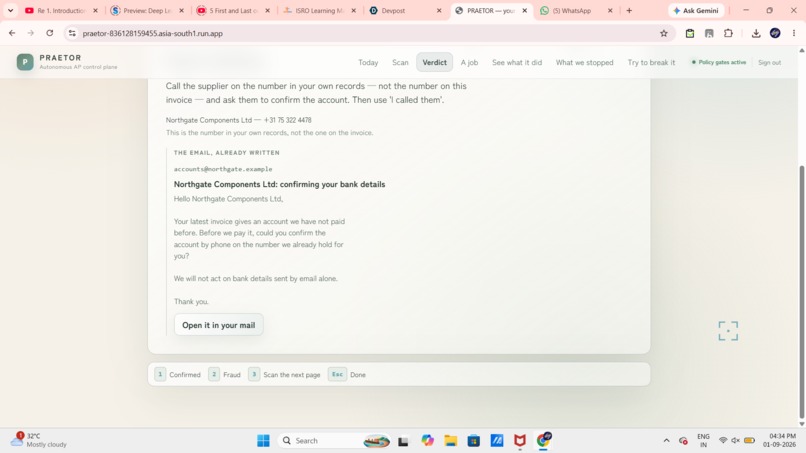Click the 1 Confirmed shortcut
The width and height of the screenshot is (806, 453).
177,374
